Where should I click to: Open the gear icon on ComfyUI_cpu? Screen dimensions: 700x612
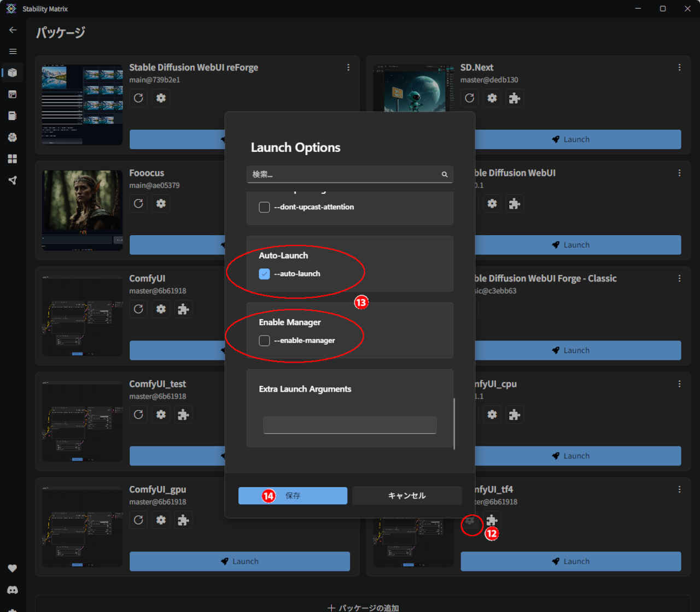[x=492, y=414]
